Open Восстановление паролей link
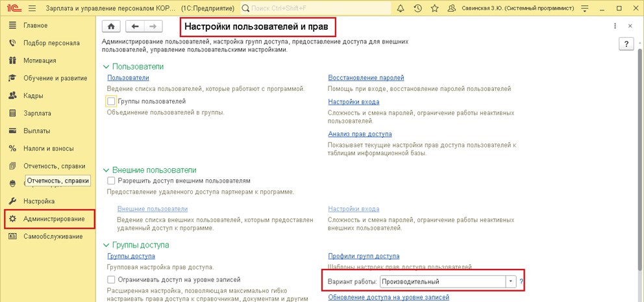The width and height of the screenshot is (644, 302). pyautogui.click(x=366, y=78)
